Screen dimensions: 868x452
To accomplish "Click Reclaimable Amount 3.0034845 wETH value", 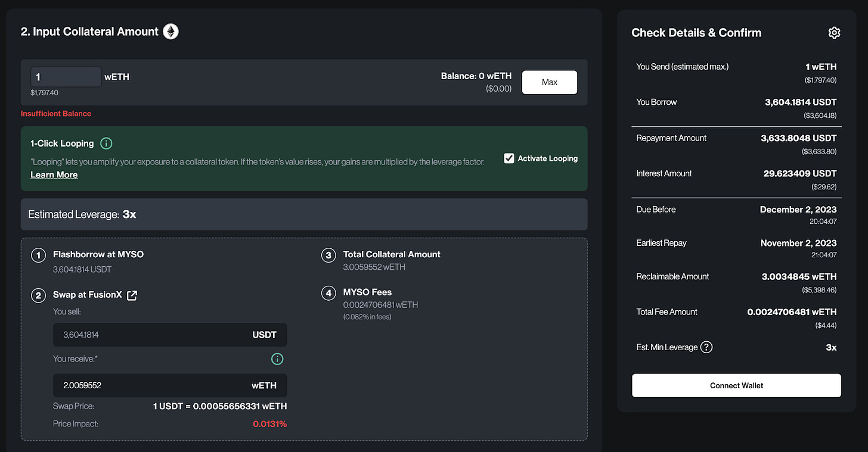I will pos(799,276).
